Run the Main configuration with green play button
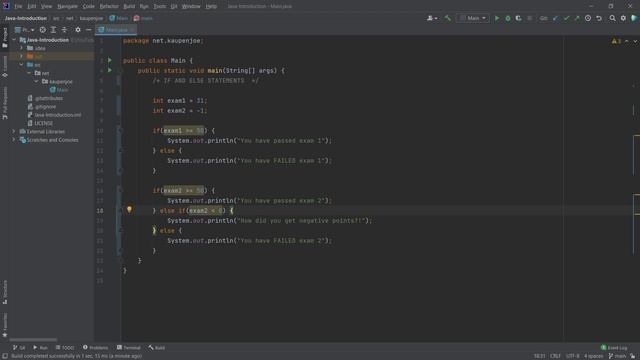640x360 pixels. tap(497, 18)
